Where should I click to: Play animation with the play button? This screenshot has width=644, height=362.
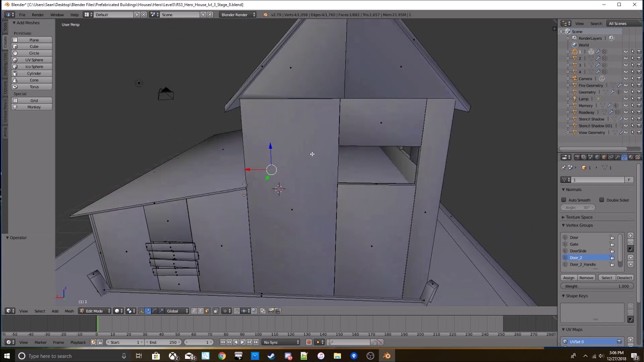(x=242, y=342)
